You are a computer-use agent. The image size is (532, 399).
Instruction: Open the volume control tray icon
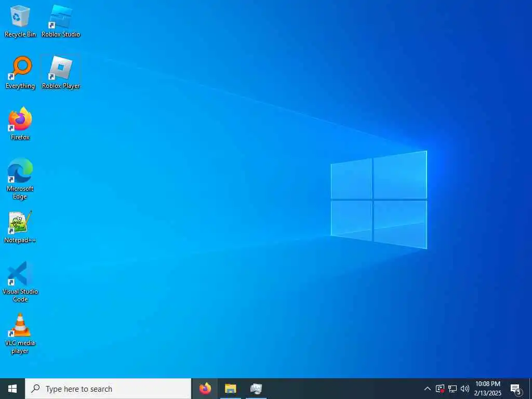click(465, 389)
